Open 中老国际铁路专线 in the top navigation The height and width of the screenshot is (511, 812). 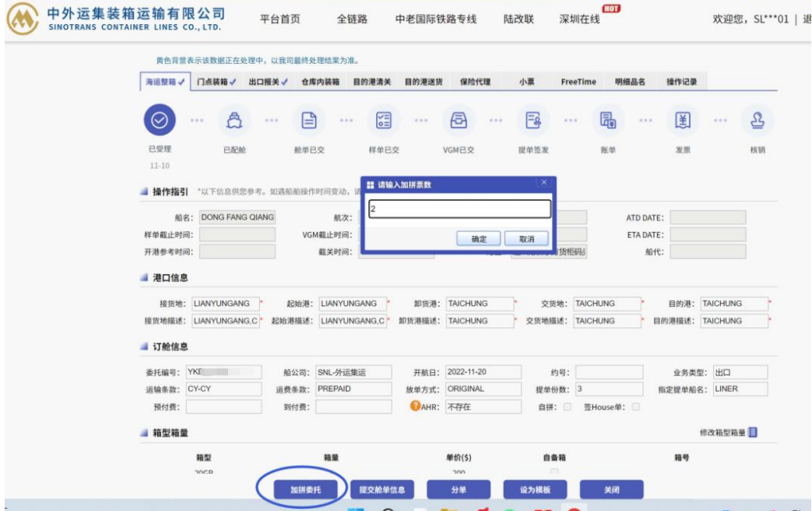(x=435, y=19)
